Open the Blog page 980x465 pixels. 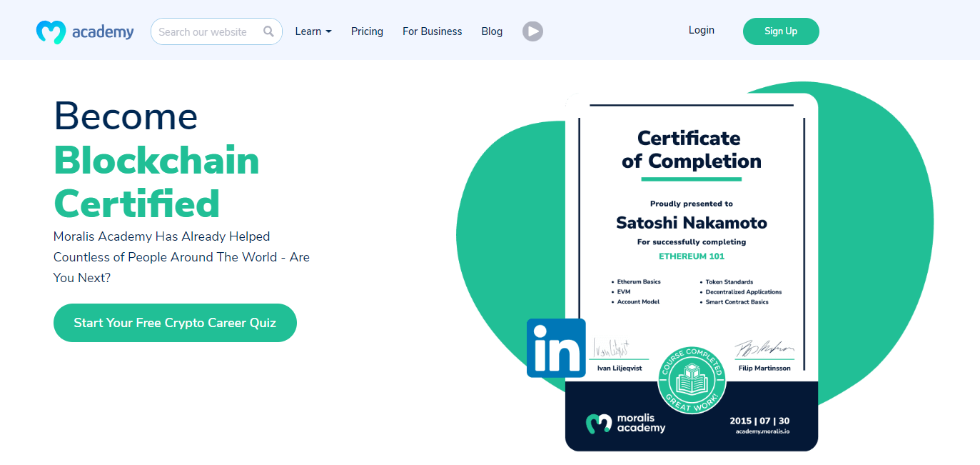(492, 31)
